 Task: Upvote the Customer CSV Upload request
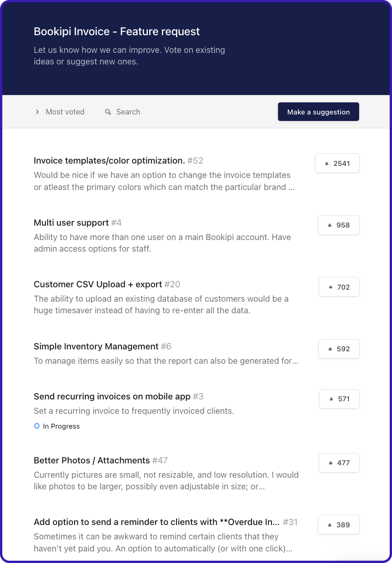(339, 287)
